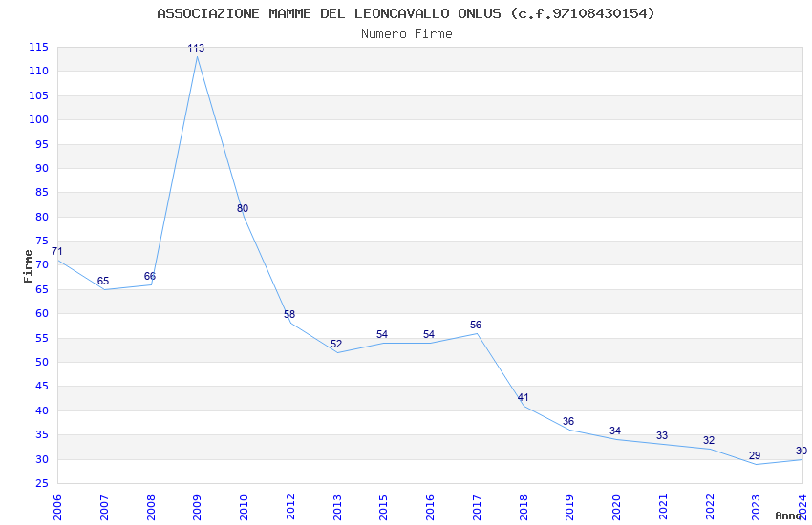Click the x-axis year label 2016
This screenshot has width=812, height=525.
[430, 508]
